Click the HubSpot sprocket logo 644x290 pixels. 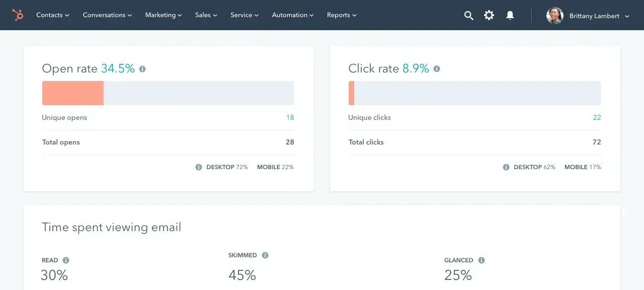18,15
